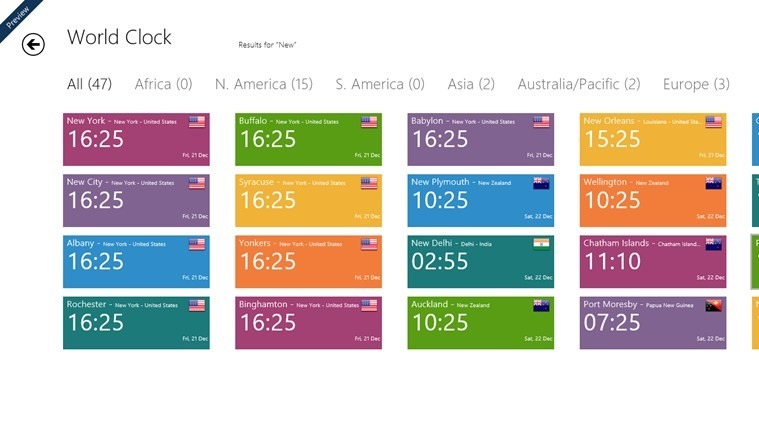Select the All (47) filter tab
The height and width of the screenshot is (427, 759).
[x=89, y=85]
